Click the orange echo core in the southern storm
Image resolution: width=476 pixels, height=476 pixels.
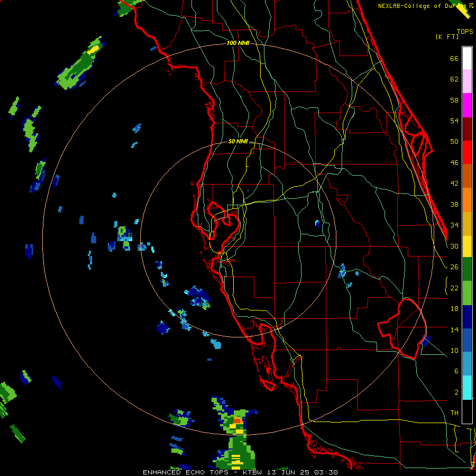tap(237, 420)
